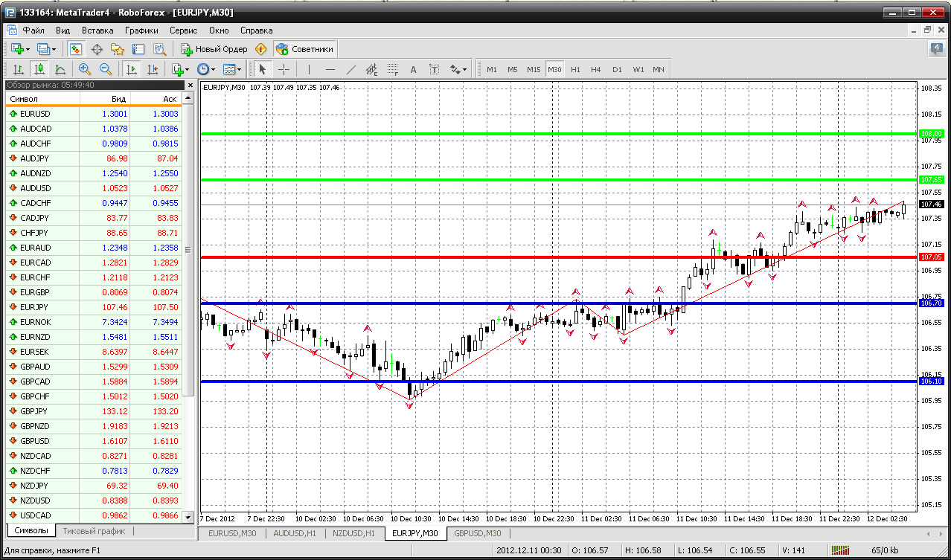Open the Сервис menu
Viewport: 951px width, 560px height.
(183, 30)
